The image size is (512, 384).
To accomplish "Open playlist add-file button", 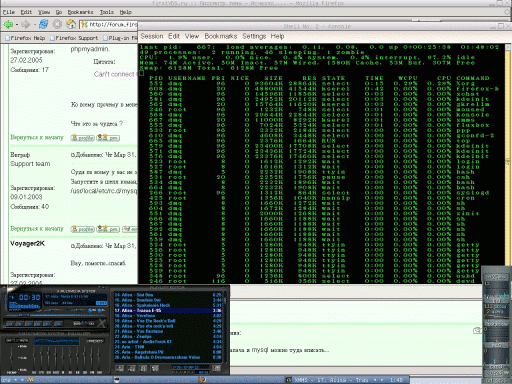I will pos(120,368).
